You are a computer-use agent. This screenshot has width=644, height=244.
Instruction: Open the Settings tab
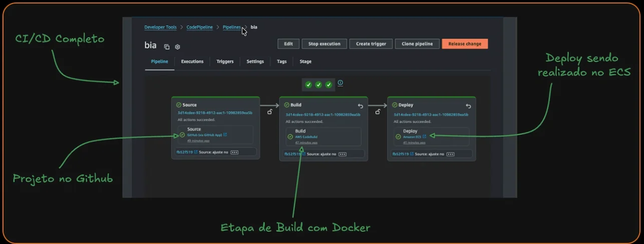tap(255, 62)
